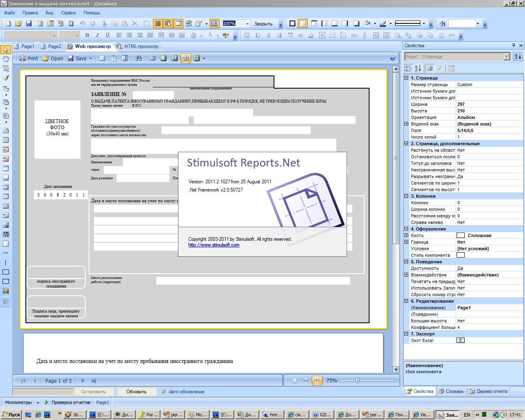Pick the Chart component in toolbox

point(6,290)
